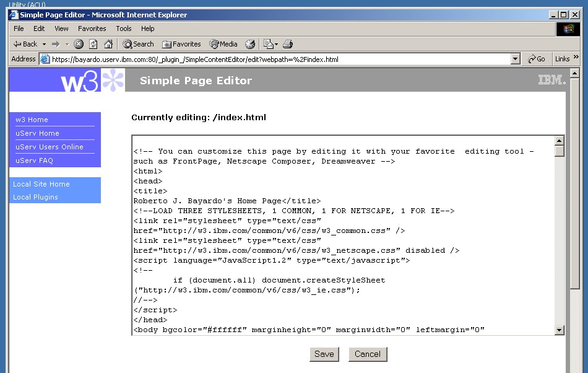Open the Back button history dropdown arrow
The width and height of the screenshot is (588, 373).
coord(45,44)
